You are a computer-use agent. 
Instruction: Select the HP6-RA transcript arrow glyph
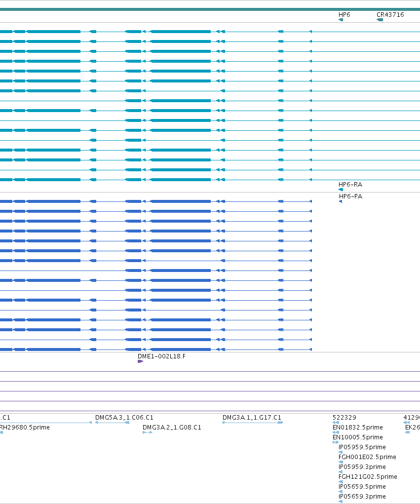341,190
